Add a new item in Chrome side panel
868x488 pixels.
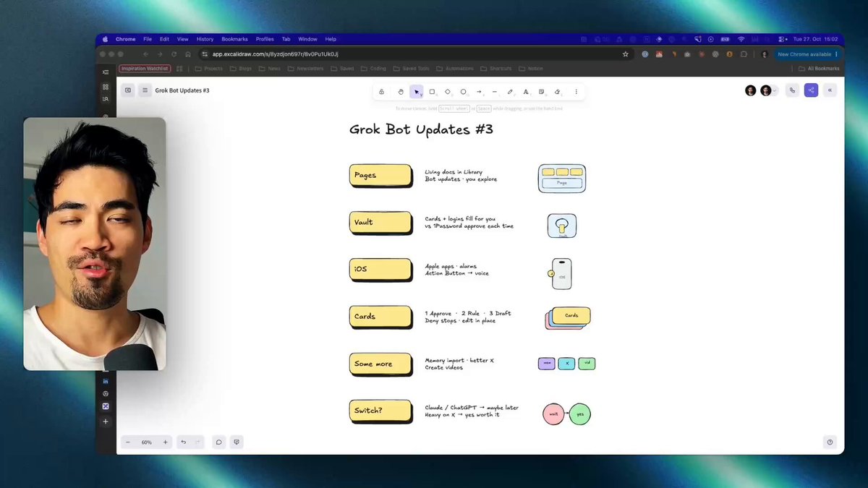click(x=106, y=421)
